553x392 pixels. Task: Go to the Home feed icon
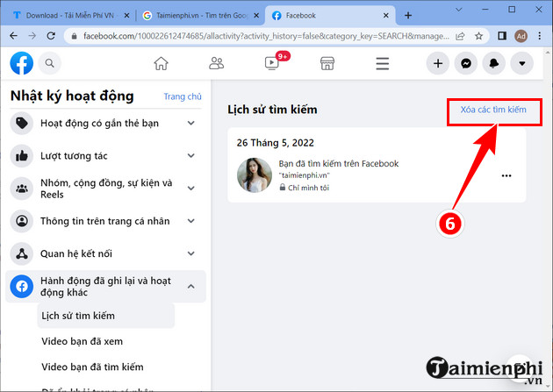[162, 64]
